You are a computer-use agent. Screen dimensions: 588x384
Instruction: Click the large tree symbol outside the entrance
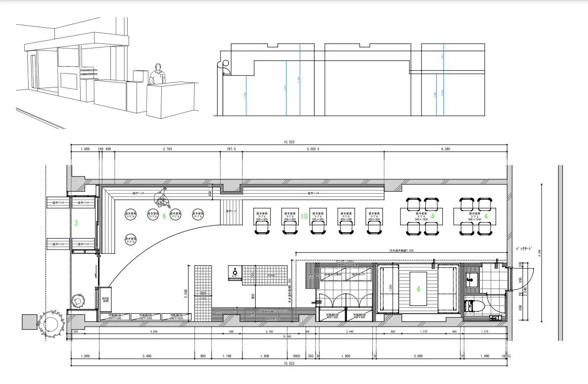pos(50,324)
